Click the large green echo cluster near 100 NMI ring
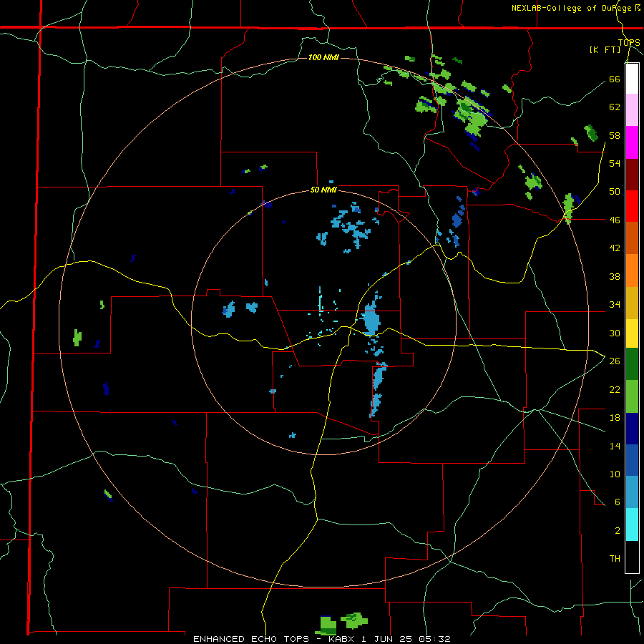Screen dimensions: 644x644 (x=472, y=117)
